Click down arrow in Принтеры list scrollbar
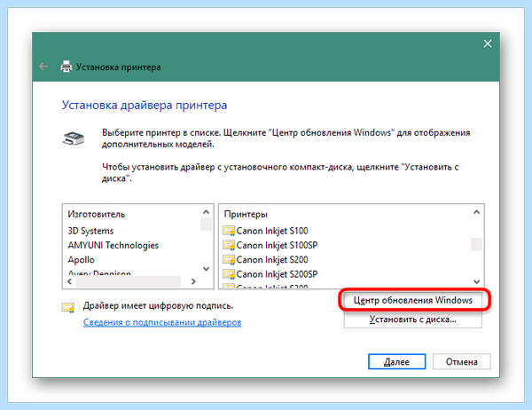The width and height of the screenshot is (532, 410). [x=477, y=281]
